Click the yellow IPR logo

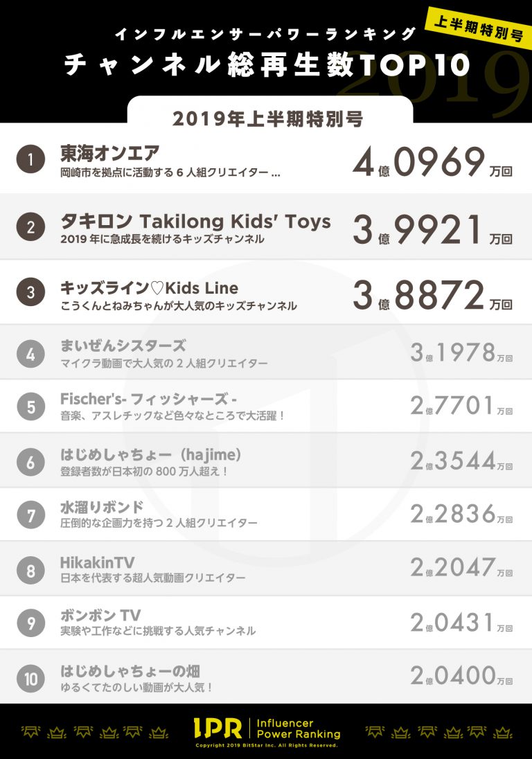click(218, 728)
